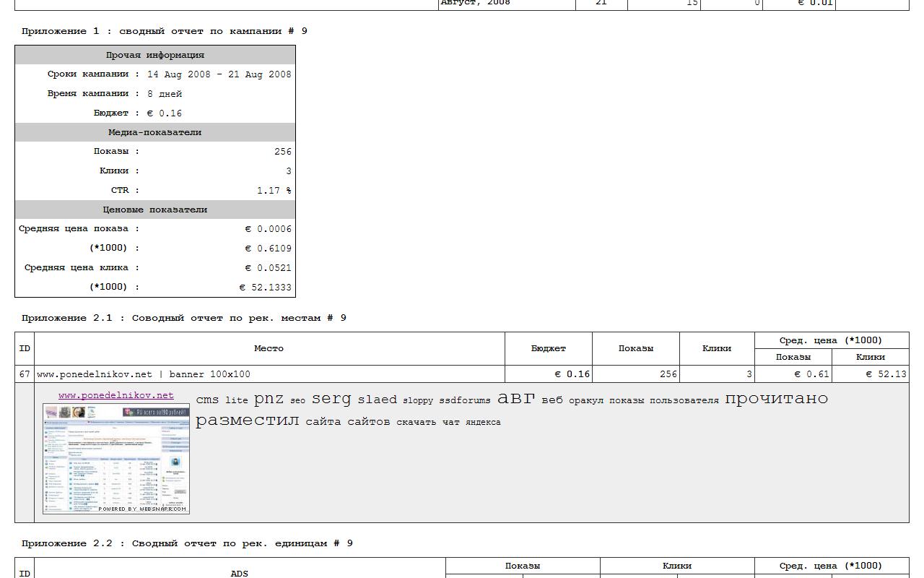Select row cell 'www.ponedelnikov.net | banner 100x100'

(144, 374)
